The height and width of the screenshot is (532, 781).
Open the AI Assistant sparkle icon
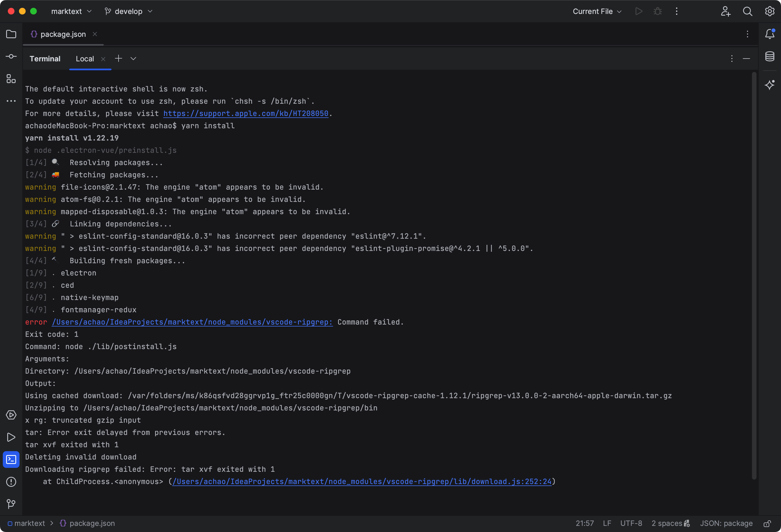(x=770, y=85)
